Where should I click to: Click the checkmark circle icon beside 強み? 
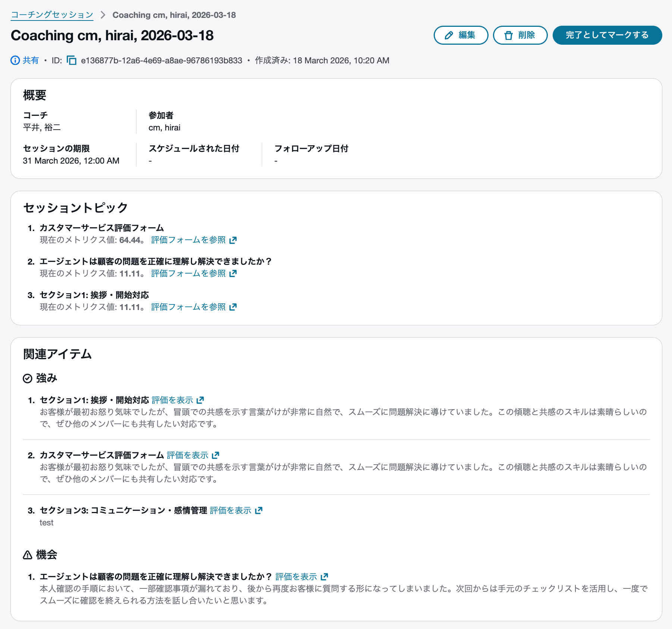[x=27, y=378]
